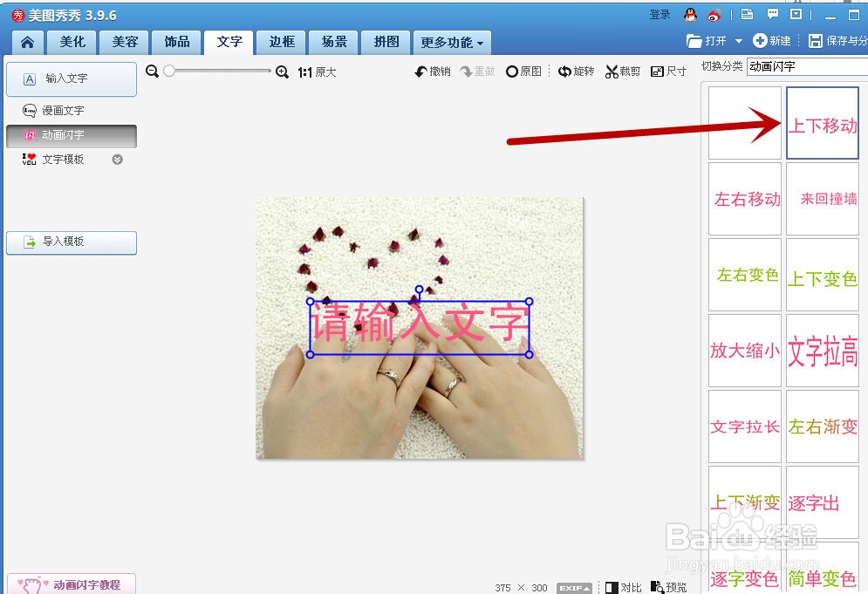Screen dimensions: 868x594
Task: Switch to the 美容 tab
Action: tap(125, 42)
